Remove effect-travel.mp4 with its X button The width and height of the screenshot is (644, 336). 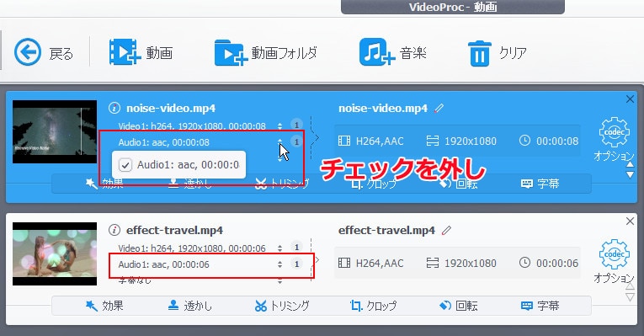(x=630, y=221)
